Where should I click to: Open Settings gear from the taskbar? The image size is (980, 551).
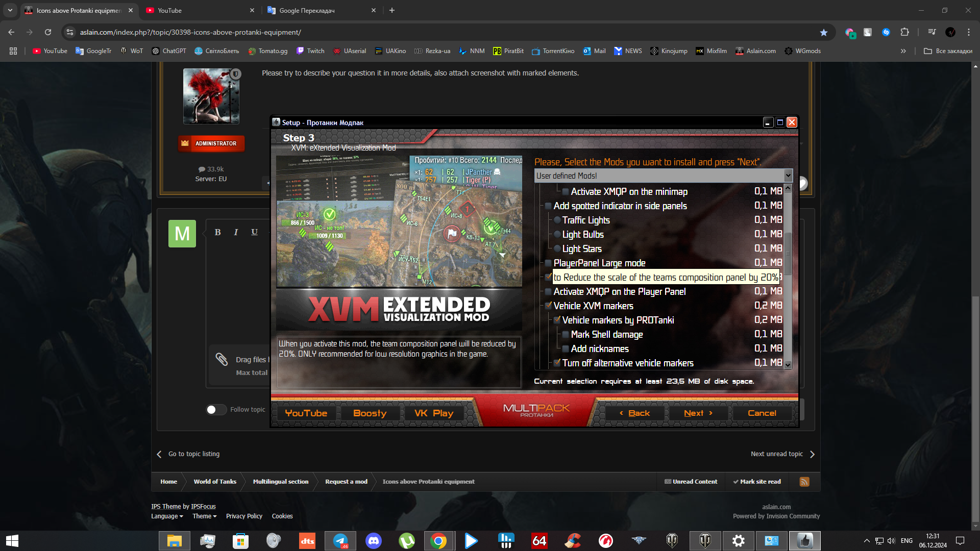tap(738, 541)
